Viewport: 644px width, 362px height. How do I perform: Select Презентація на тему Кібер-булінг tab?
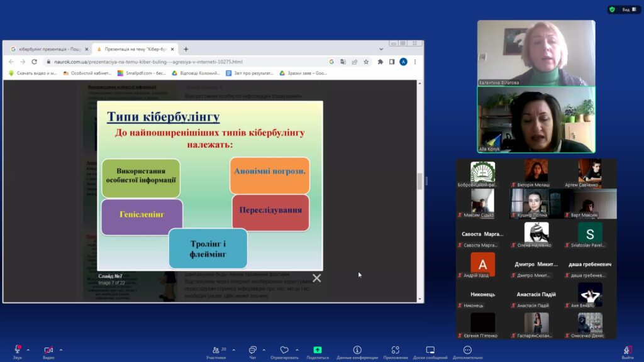(135, 49)
